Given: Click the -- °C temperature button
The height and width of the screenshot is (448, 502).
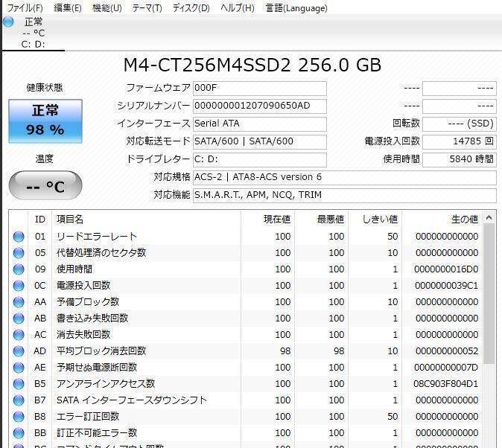Looking at the screenshot, I should (x=45, y=186).
